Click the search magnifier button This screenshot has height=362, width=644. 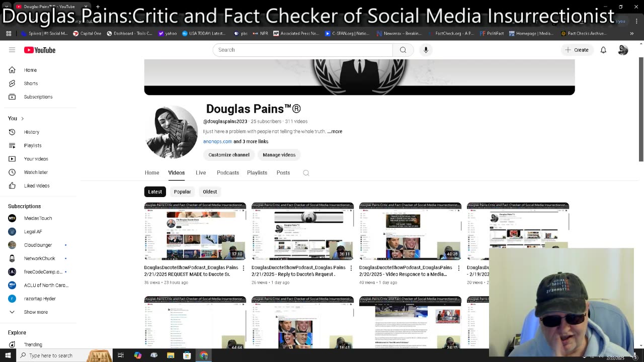[x=403, y=50]
